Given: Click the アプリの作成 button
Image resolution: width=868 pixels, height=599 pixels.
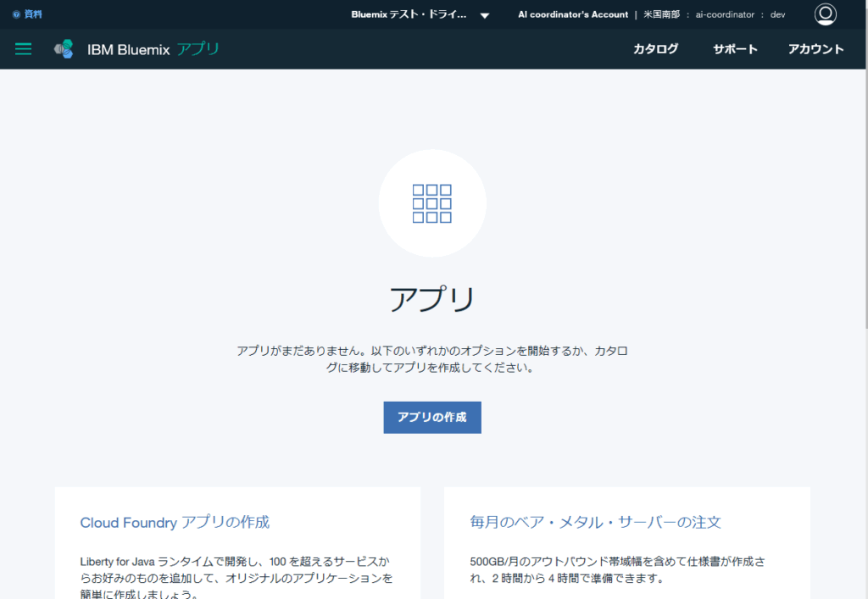Looking at the screenshot, I should tap(432, 418).
